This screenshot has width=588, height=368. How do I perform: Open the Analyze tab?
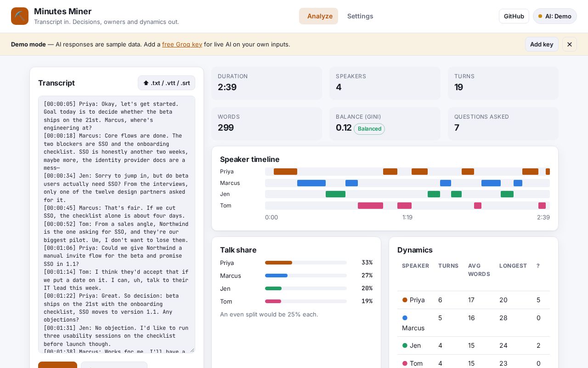pos(318,16)
